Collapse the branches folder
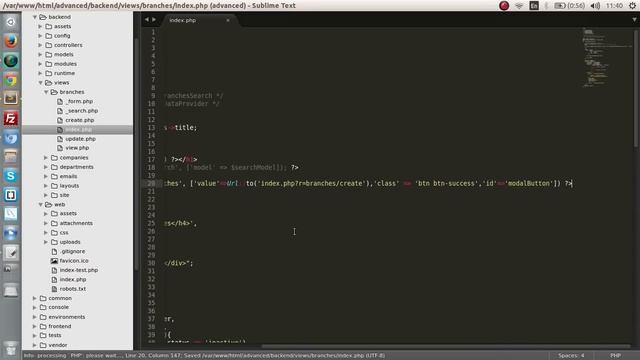 46,92
